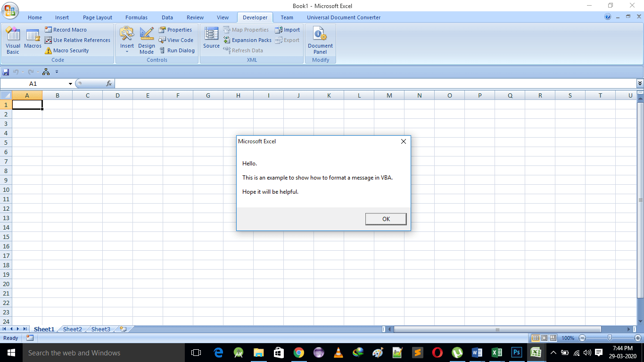Switch to Page Layout view
This screenshot has height=362, width=644.
(x=544, y=338)
